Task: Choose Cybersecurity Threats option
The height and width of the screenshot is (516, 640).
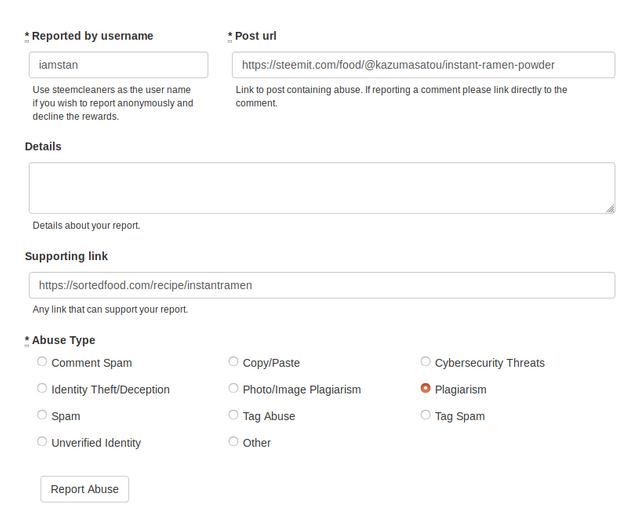Action: click(425, 362)
